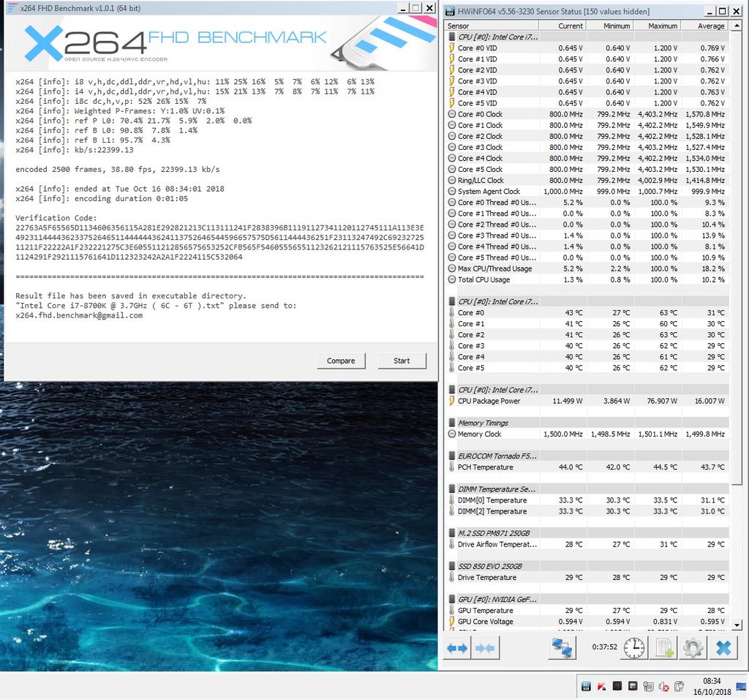The height and width of the screenshot is (700, 749).
Task: Expand sensor columns with the double-arrow button
Action: coord(457,648)
